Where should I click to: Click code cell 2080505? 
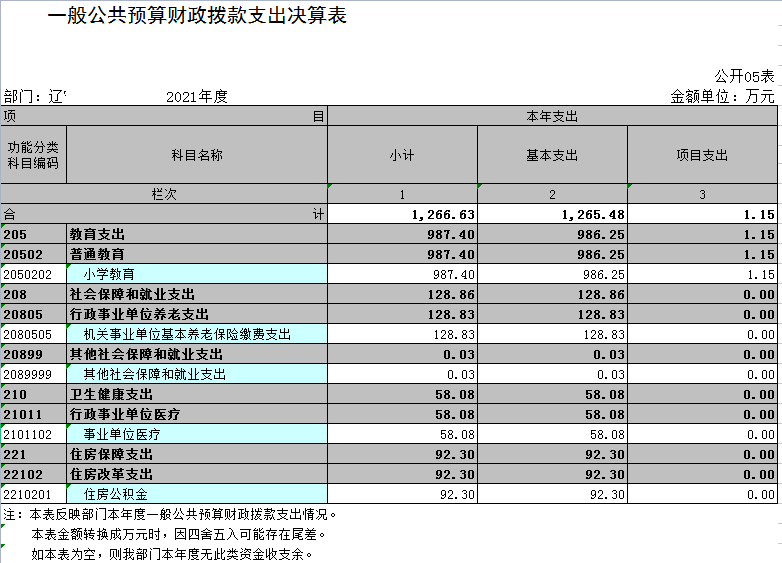click(33, 334)
